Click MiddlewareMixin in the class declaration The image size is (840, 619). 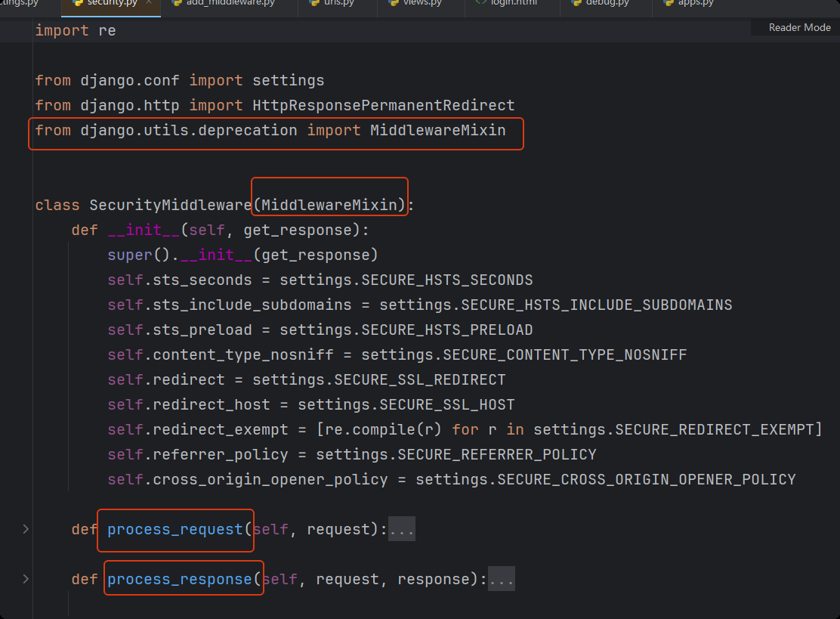point(329,206)
